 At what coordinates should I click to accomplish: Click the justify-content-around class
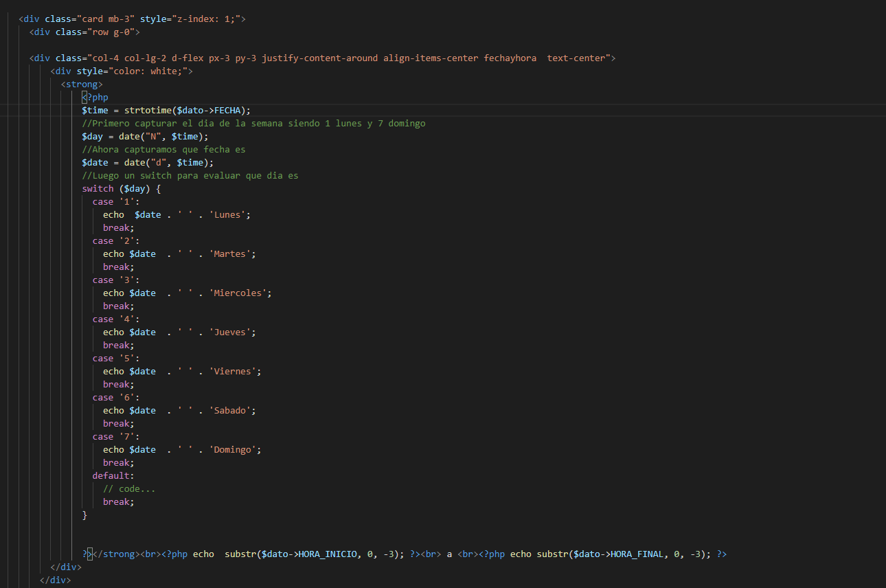tap(320, 58)
